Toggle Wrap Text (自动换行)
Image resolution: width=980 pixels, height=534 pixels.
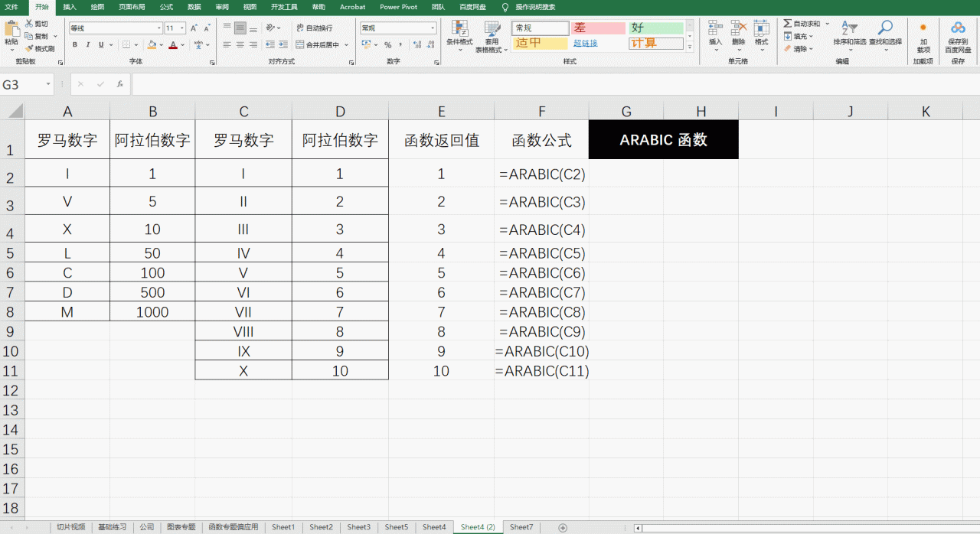[314, 28]
